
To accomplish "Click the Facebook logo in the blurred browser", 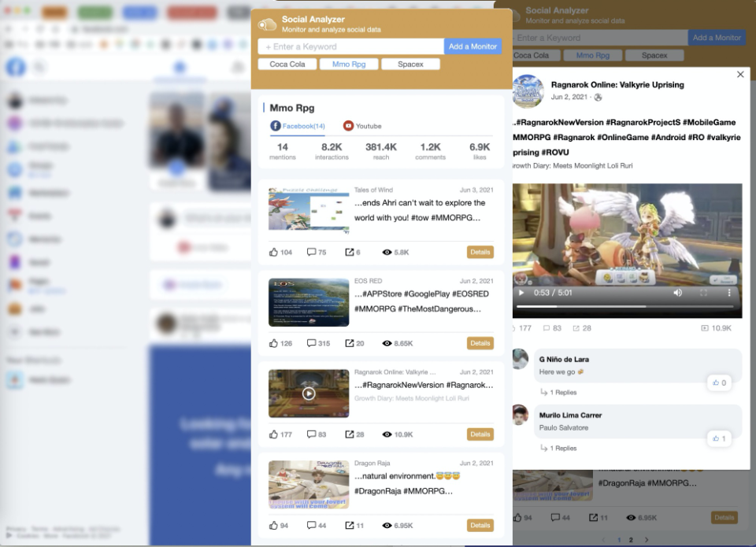I will 16,67.
